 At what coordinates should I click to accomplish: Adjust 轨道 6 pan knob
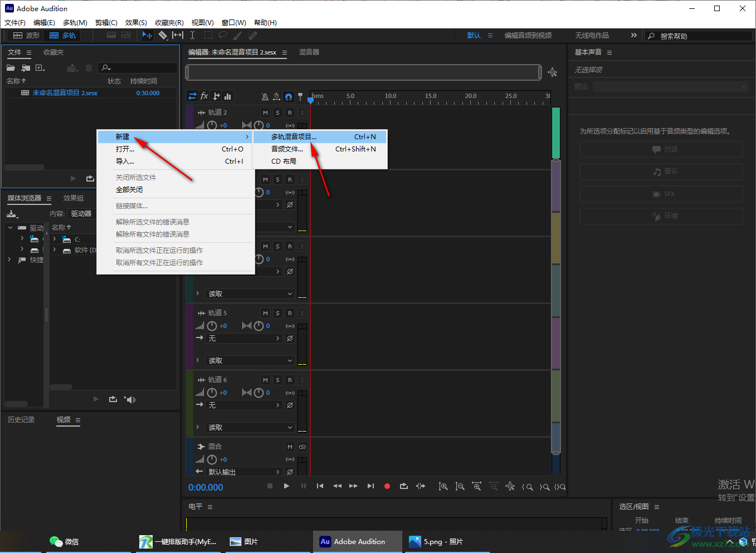coord(258,393)
